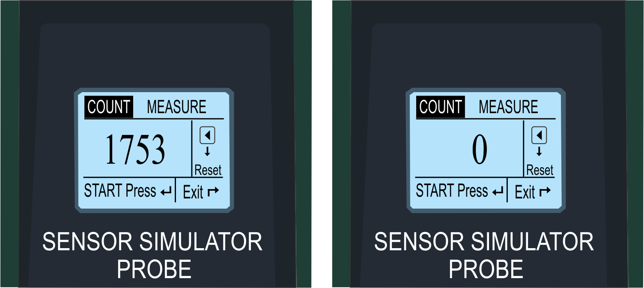The width and height of the screenshot is (644, 288).
Task: Select the COUNT tab above the 1753 reading
Action: [x=109, y=107]
